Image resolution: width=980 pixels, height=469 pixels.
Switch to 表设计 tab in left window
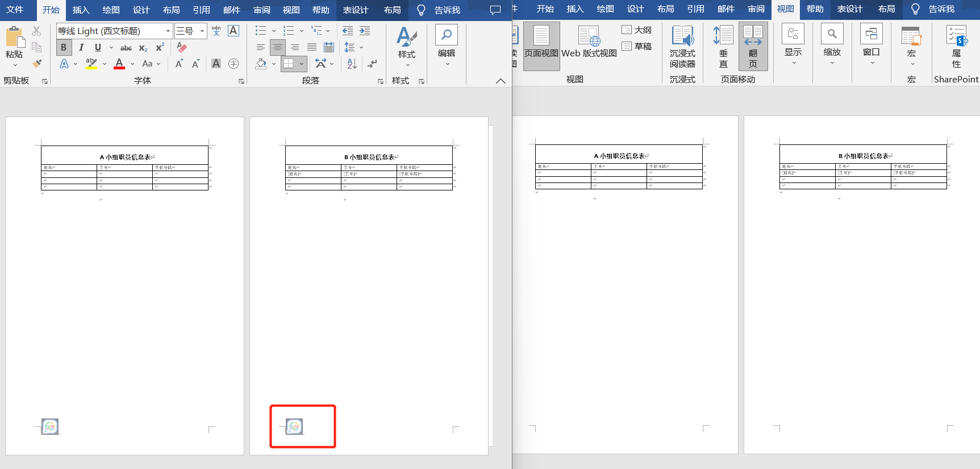click(x=356, y=10)
